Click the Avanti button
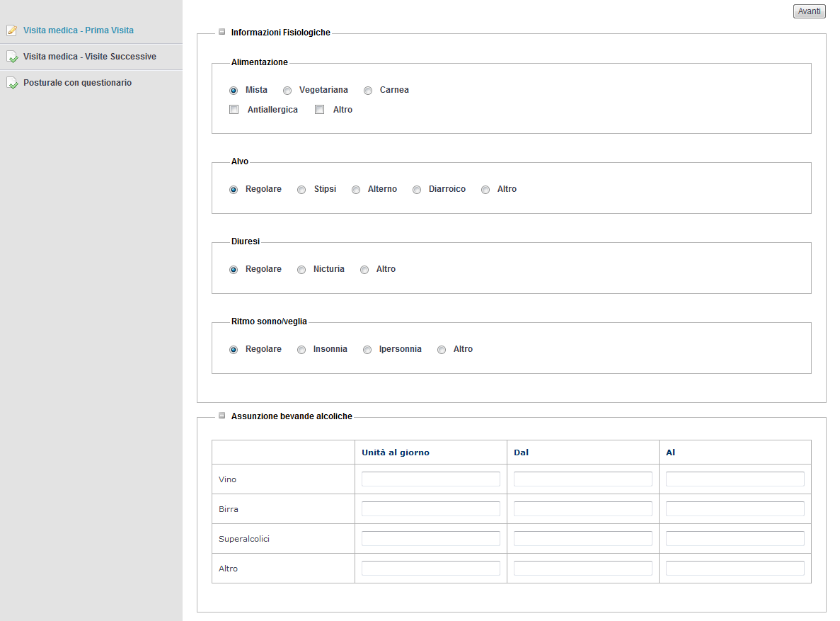Viewport: 840px width, 621px height. pos(809,11)
